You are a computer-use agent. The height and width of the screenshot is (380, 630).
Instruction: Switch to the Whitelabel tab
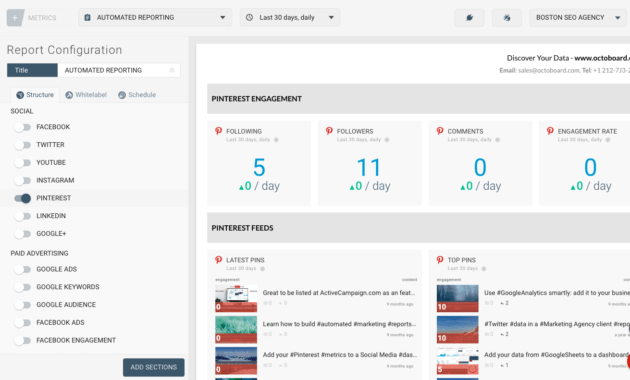click(86, 95)
